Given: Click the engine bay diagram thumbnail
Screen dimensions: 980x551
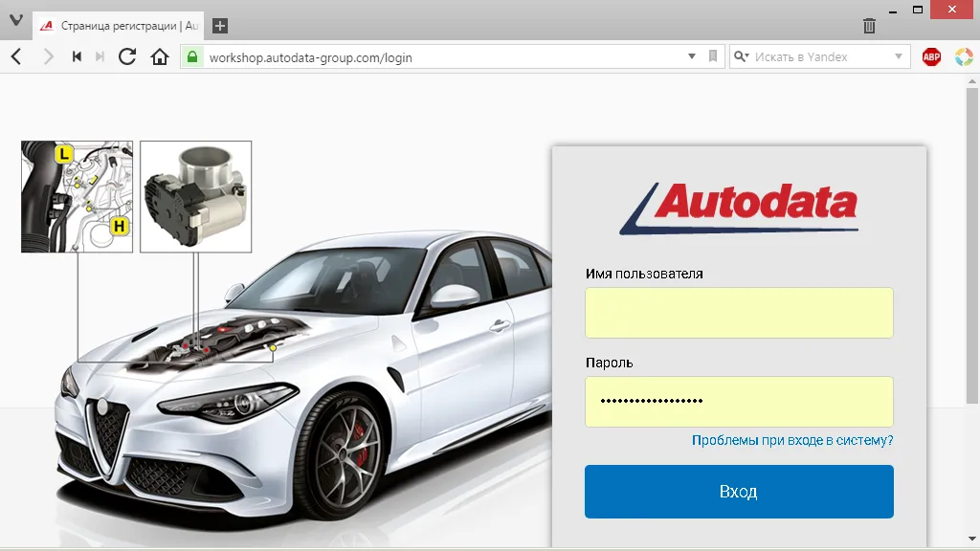Looking at the screenshot, I should click(77, 197).
